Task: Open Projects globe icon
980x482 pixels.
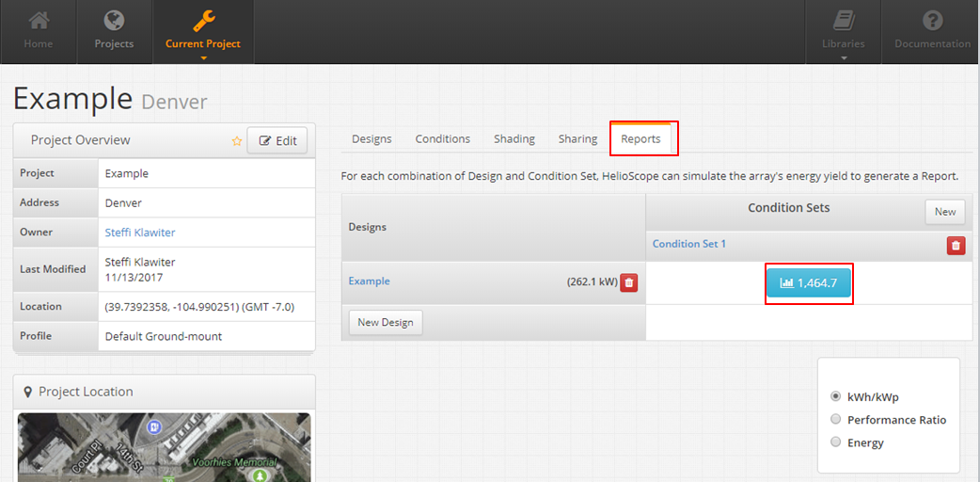Action: coord(114,21)
